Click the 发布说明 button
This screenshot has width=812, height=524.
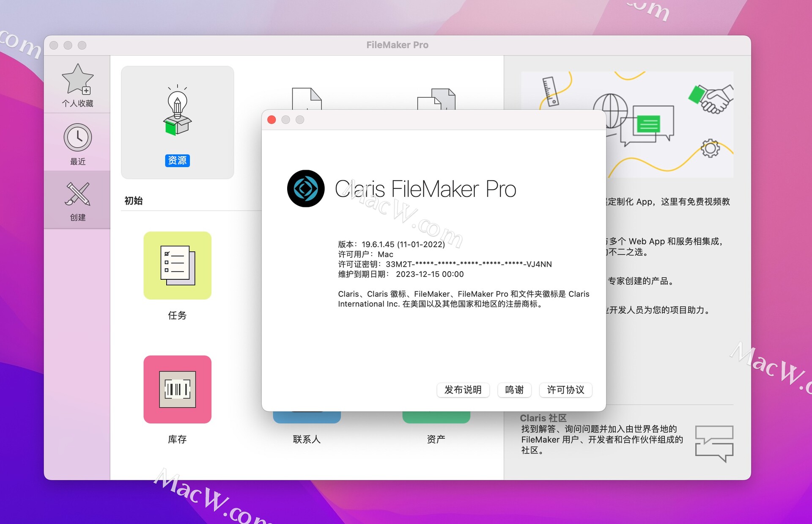point(463,390)
